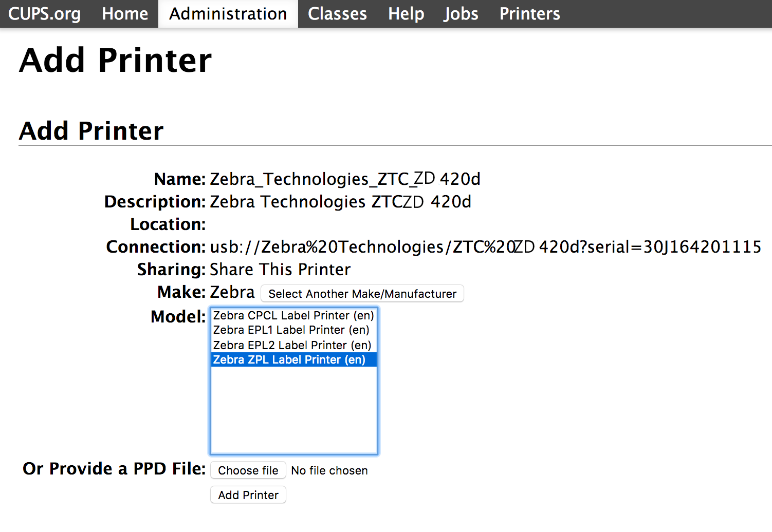Open the CUPS.org link
This screenshot has height=532, width=772.
coord(45,14)
